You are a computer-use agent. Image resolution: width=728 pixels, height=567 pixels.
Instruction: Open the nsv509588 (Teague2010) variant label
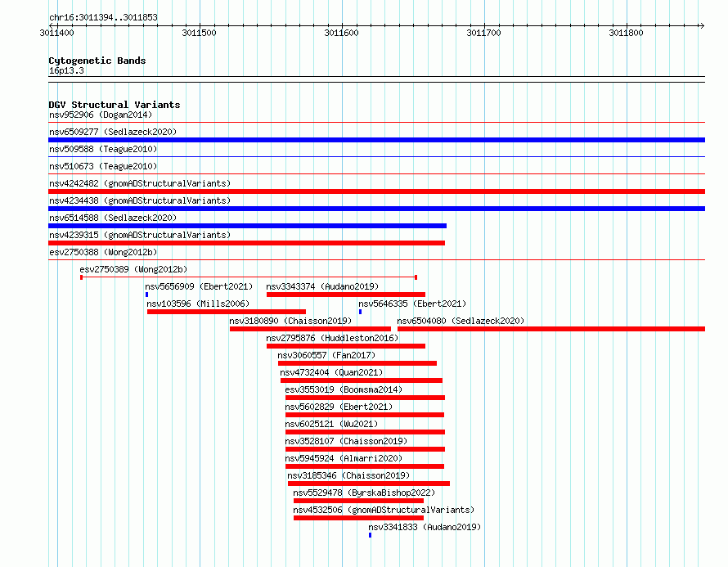click(103, 149)
